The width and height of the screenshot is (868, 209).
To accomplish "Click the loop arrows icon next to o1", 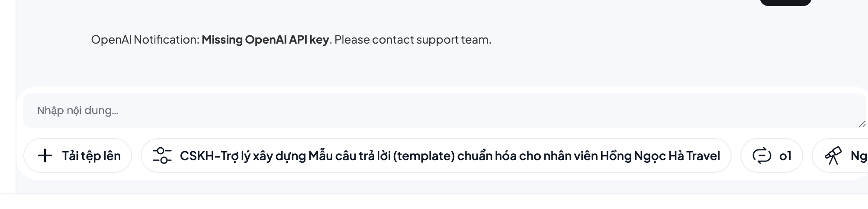I will (x=762, y=155).
